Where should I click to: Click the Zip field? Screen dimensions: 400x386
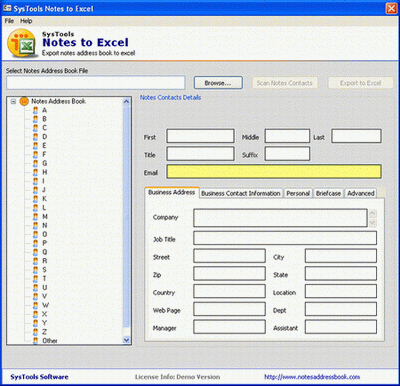[229, 274]
